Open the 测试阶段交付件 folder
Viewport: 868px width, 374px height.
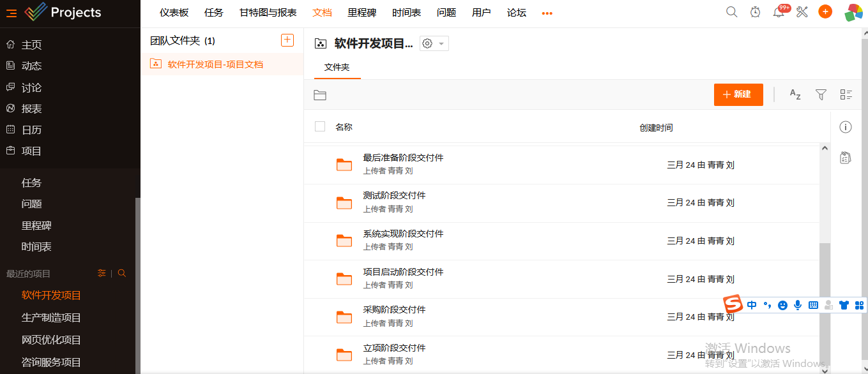394,195
